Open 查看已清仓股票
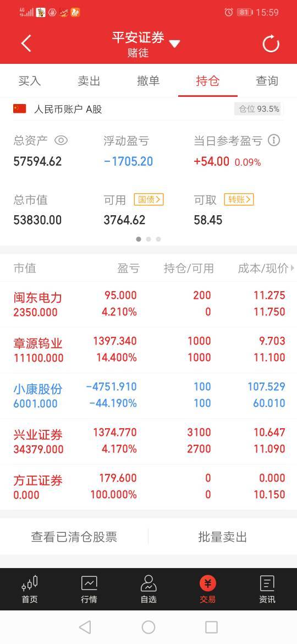Viewport: 297px width, 644px height. (74, 537)
